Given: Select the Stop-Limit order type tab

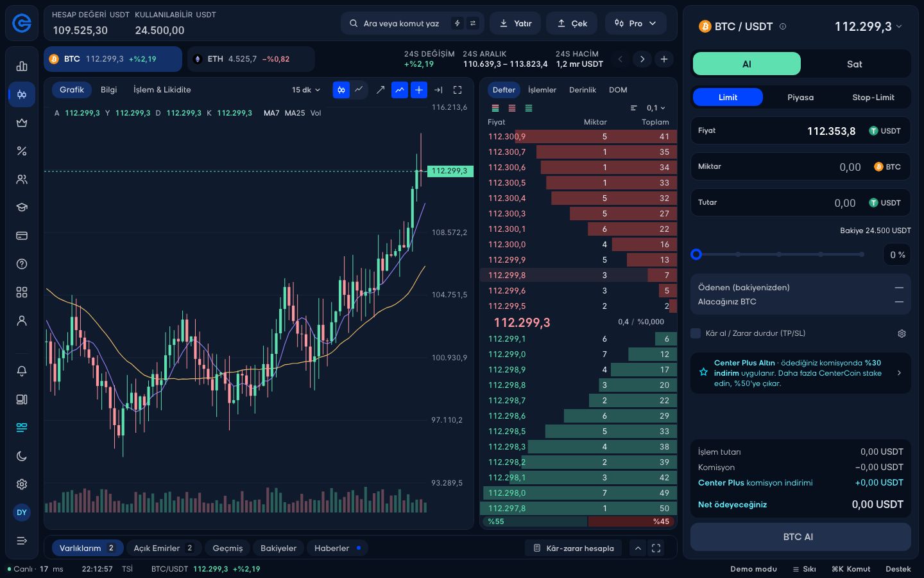Looking at the screenshot, I should [x=873, y=97].
